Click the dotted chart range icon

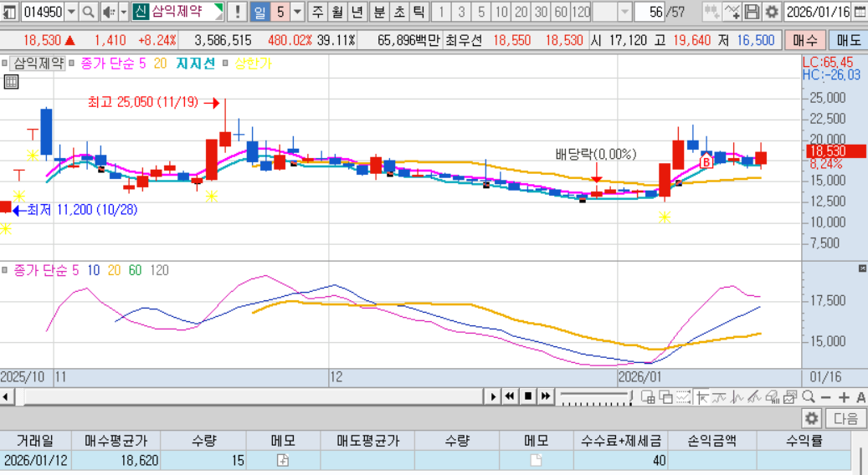click(683, 397)
